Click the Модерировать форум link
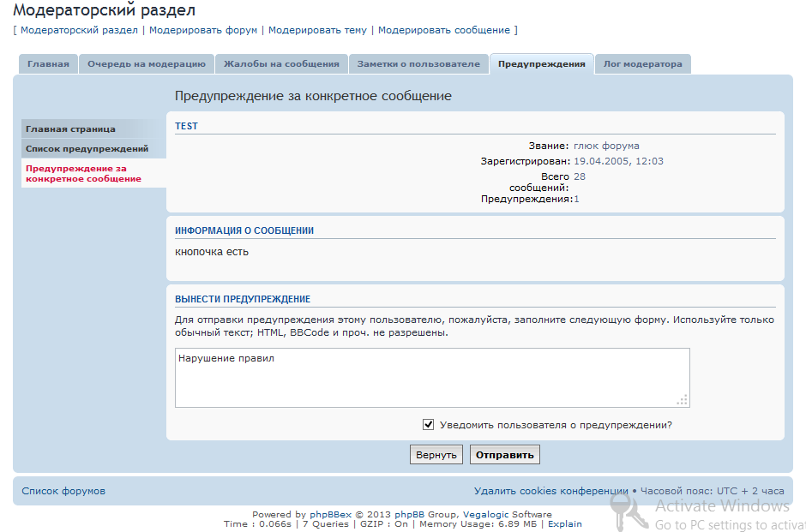The height and width of the screenshot is (532, 806). coord(203,30)
